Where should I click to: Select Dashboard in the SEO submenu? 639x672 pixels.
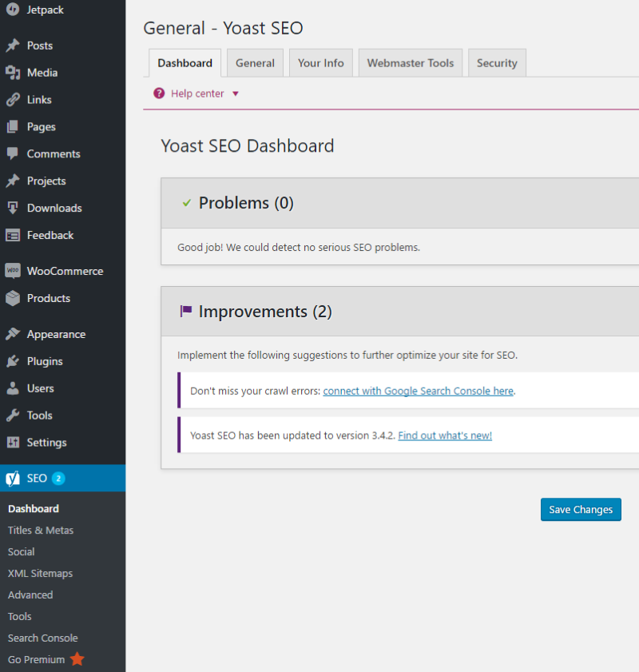pos(34,509)
